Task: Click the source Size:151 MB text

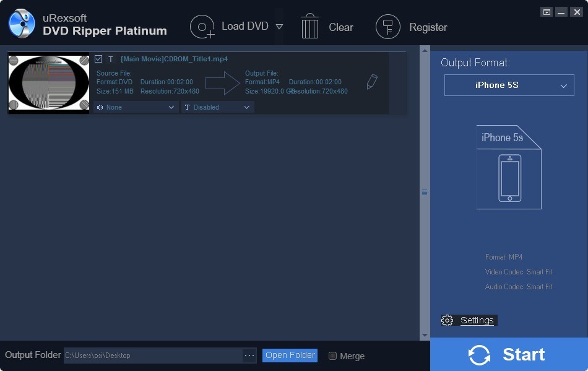Action: 115,91
